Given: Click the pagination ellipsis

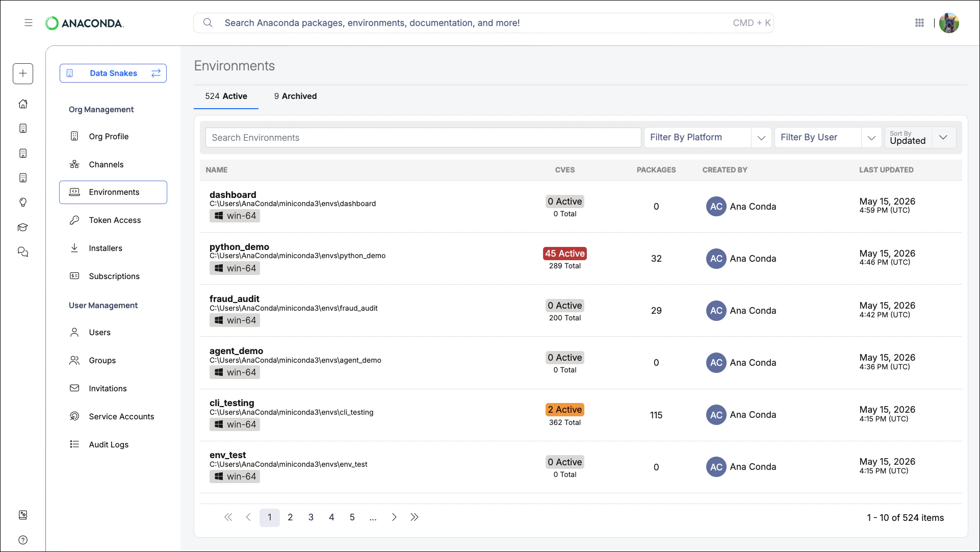Looking at the screenshot, I should click(373, 518).
